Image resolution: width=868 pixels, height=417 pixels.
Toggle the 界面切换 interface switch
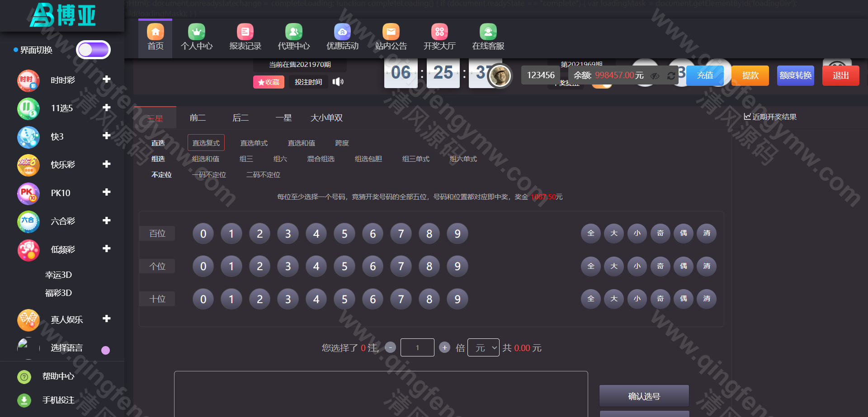93,50
